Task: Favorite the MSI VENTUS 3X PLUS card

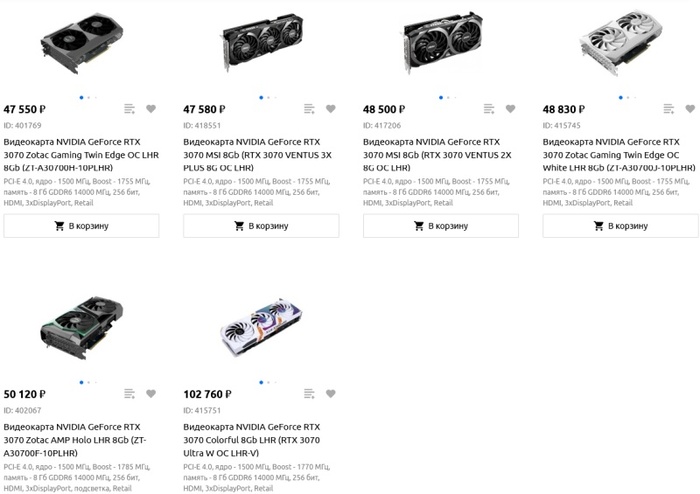Action: click(x=331, y=109)
